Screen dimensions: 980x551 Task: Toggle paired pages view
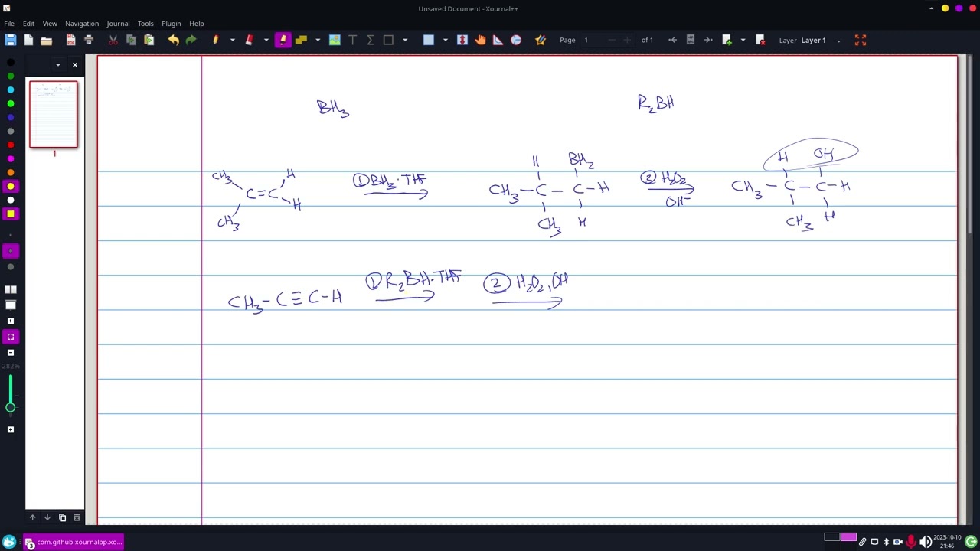click(x=10, y=289)
